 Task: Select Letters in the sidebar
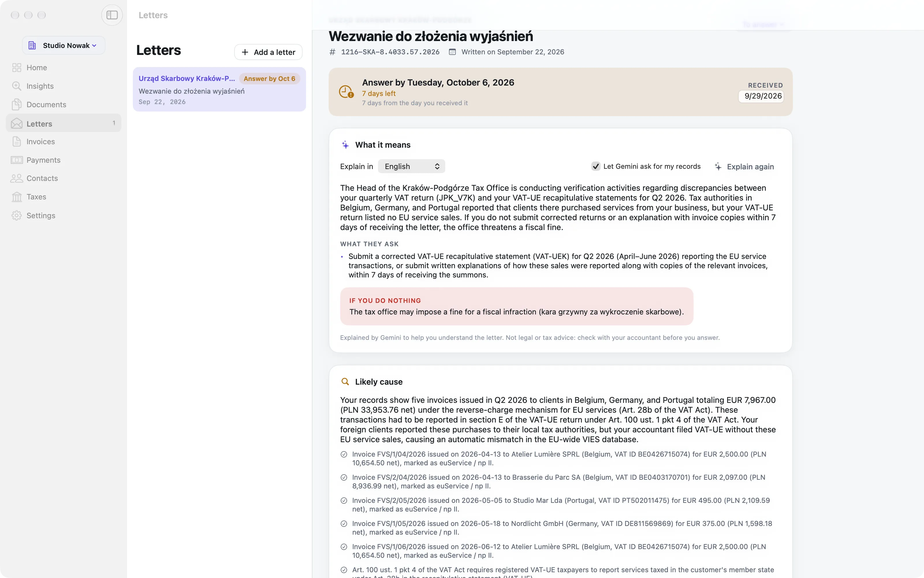click(x=64, y=123)
